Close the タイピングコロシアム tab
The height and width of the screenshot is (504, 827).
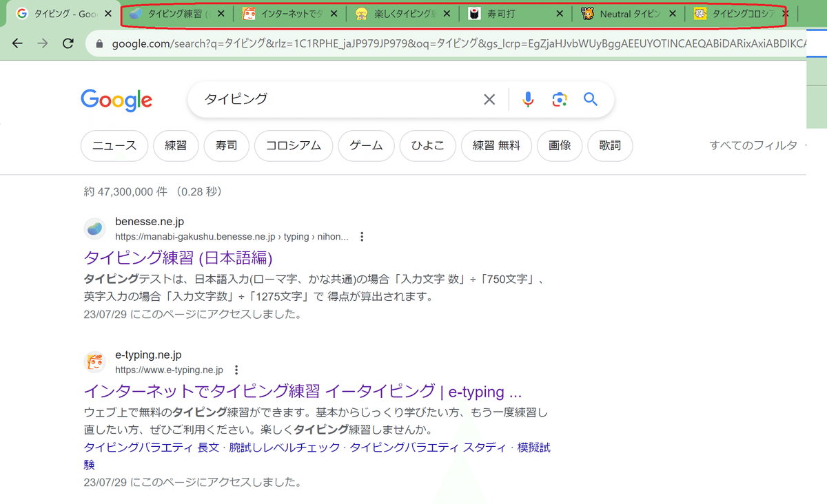pyautogui.click(x=785, y=14)
